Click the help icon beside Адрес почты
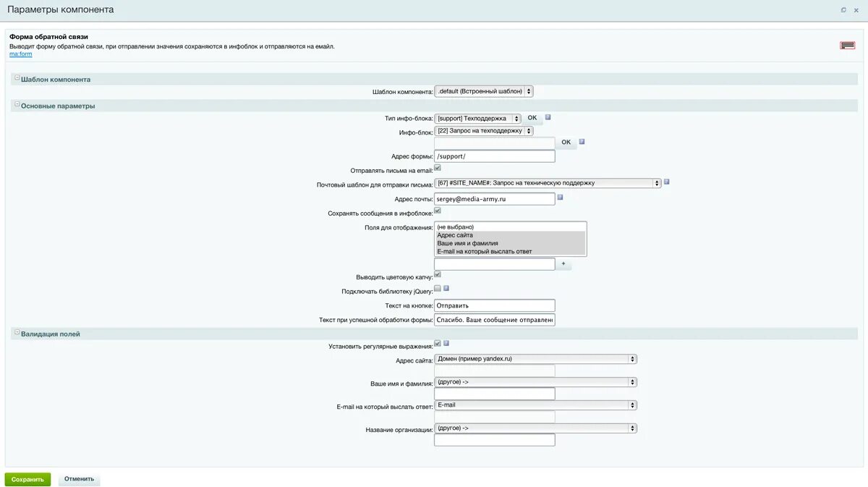The width and height of the screenshot is (868, 487). 560,198
